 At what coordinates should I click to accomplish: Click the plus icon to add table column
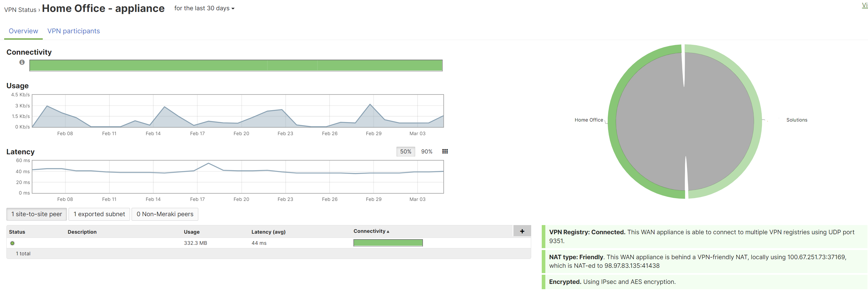click(x=522, y=231)
